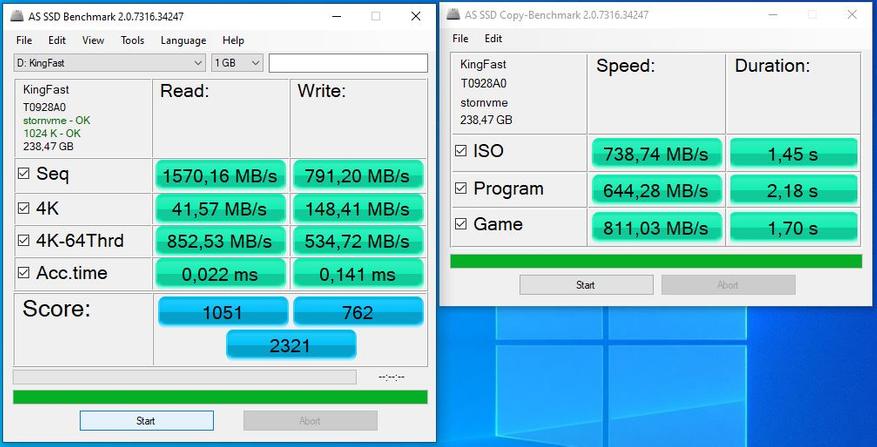Open the Language menu
Screen dimensions: 877x447
(183, 40)
